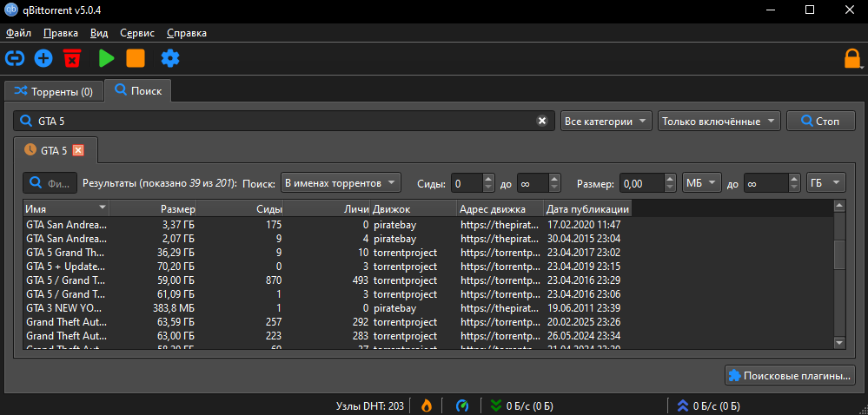Viewport: 868px width, 415px height.
Task: Clear the GTA 5 search query
Action: coord(542,122)
